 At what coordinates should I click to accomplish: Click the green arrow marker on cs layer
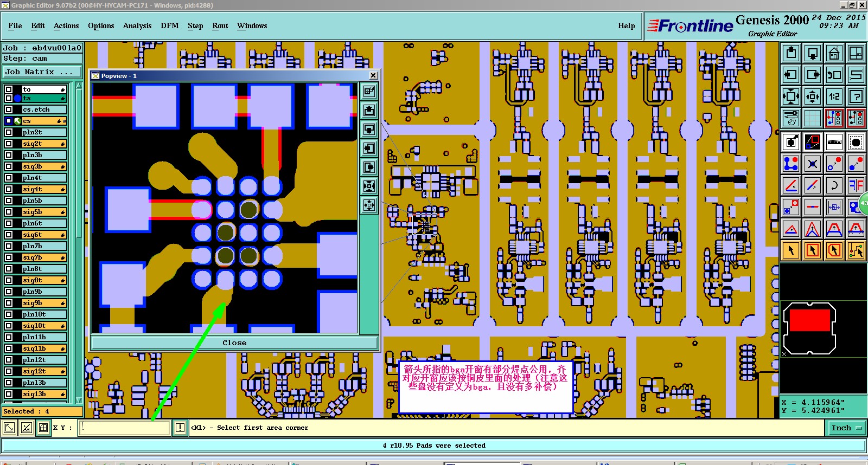click(x=18, y=121)
